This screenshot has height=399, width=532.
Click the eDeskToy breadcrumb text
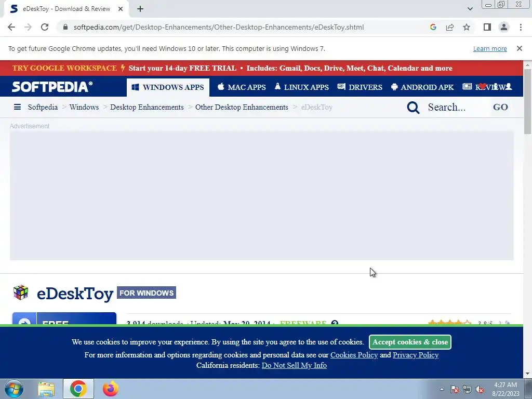[316, 107]
